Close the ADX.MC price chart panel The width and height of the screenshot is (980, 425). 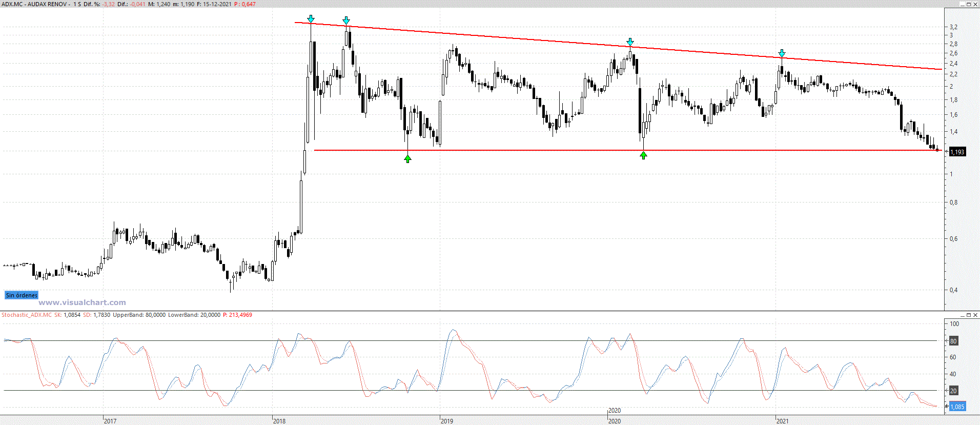(x=975, y=4)
